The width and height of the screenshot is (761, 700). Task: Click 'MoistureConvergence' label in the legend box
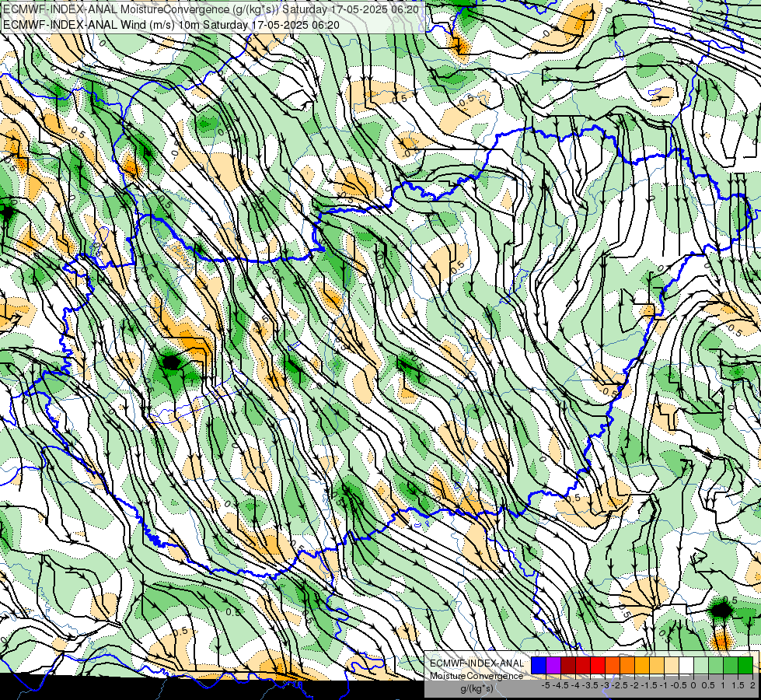[476, 676]
